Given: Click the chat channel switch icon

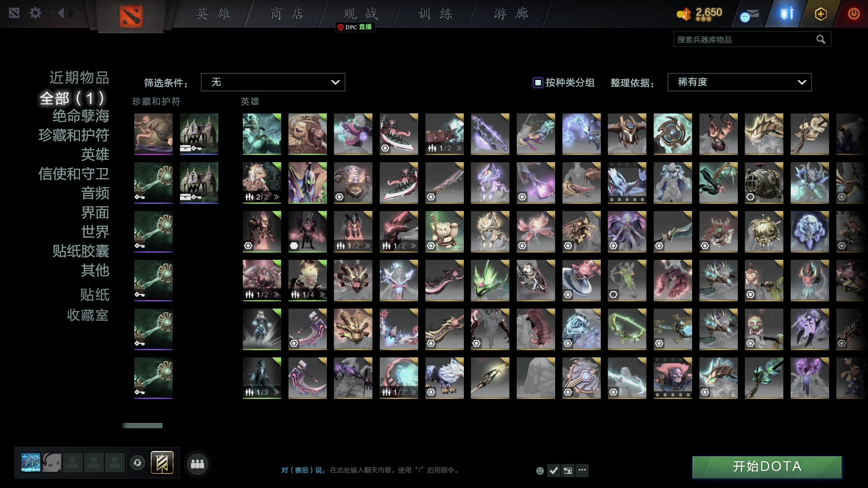Looking at the screenshot, I should click(568, 470).
